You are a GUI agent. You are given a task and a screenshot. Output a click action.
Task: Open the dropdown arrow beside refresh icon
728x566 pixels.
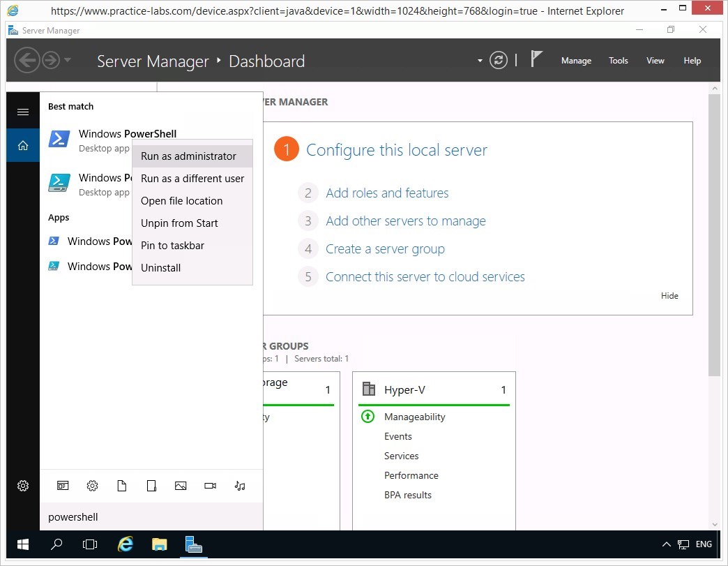480,61
